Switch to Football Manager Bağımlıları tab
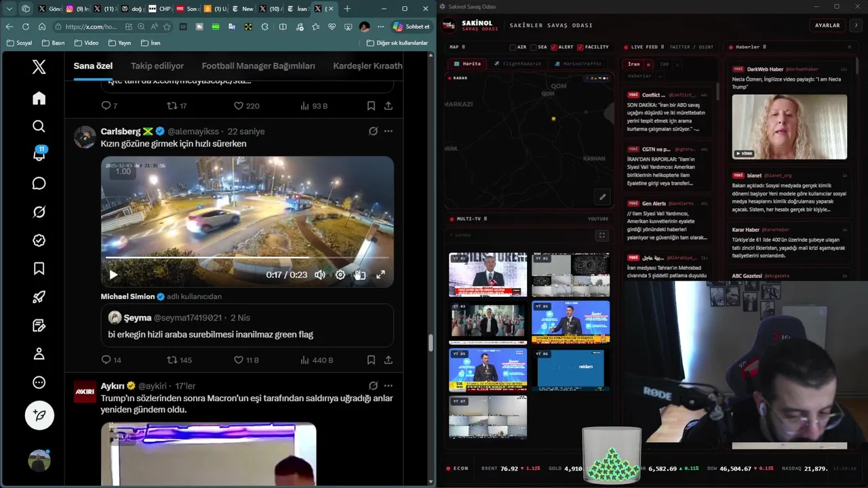The height and width of the screenshot is (488, 868). click(258, 66)
